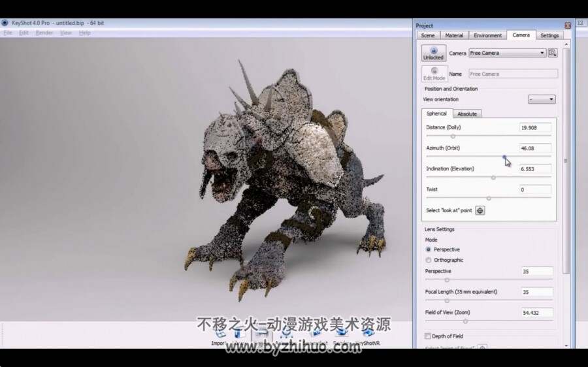Select the Orthographic lens mode

(x=428, y=260)
